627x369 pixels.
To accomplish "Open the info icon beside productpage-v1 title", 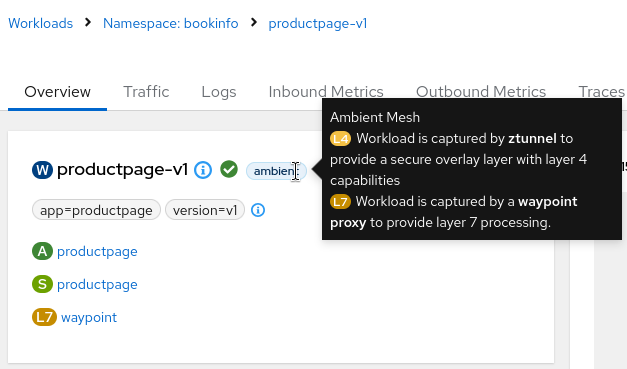I will click(203, 170).
